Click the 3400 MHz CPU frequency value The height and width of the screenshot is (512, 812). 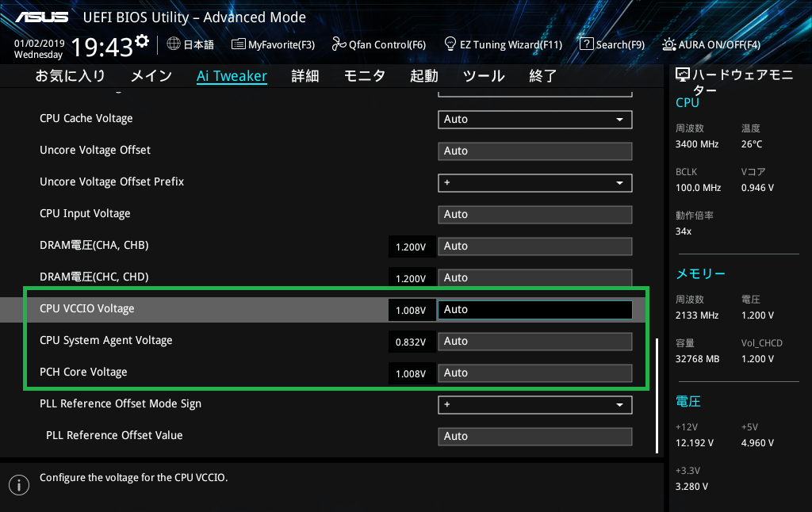tap(697, 144)
